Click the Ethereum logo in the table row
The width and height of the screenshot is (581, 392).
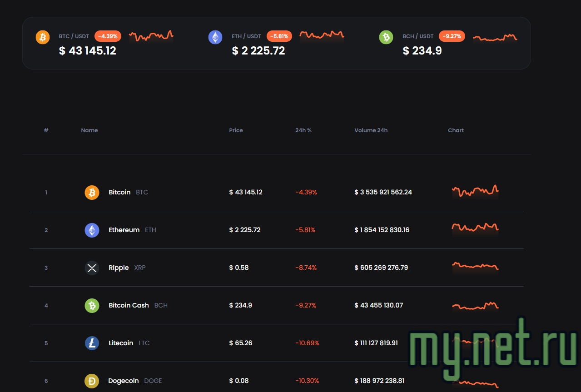(x=92, y=230)
